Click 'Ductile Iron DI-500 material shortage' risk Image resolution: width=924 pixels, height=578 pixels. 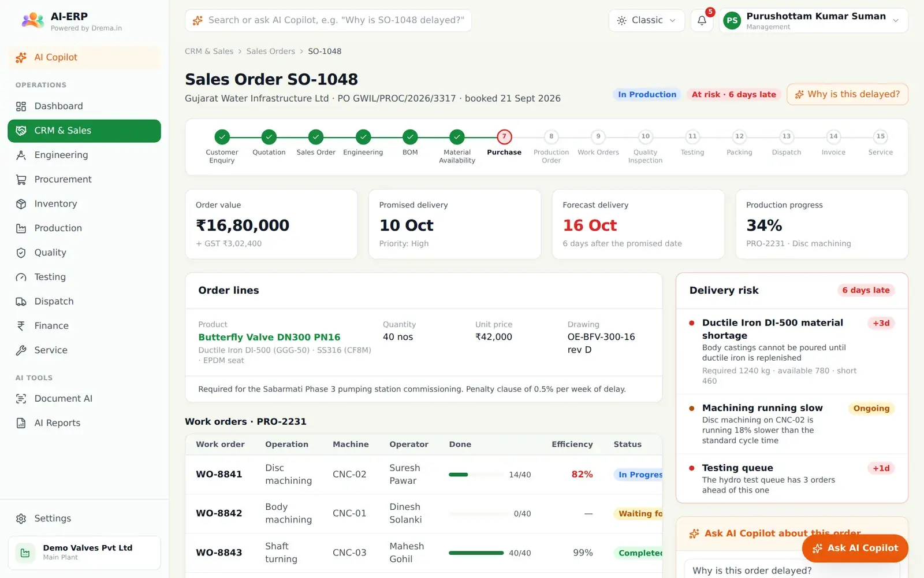[772, 329]
